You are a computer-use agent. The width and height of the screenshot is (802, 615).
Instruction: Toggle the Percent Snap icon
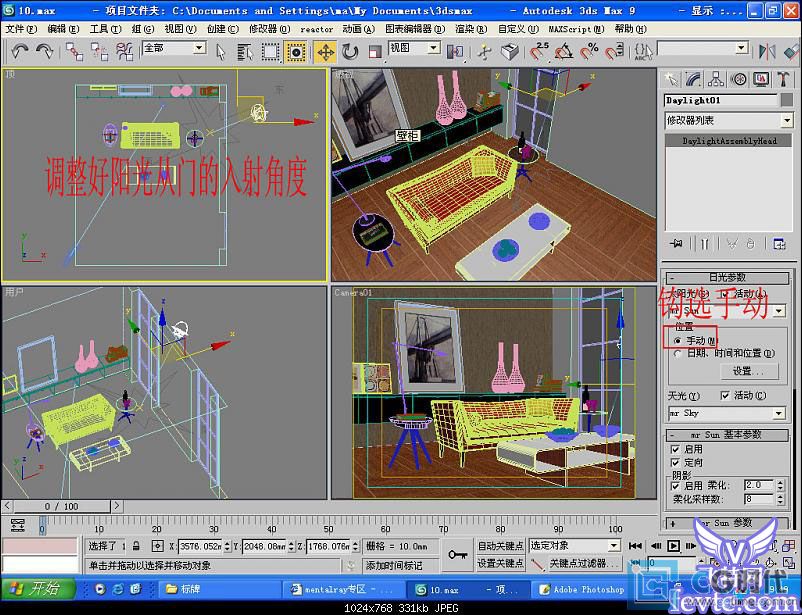589,52
